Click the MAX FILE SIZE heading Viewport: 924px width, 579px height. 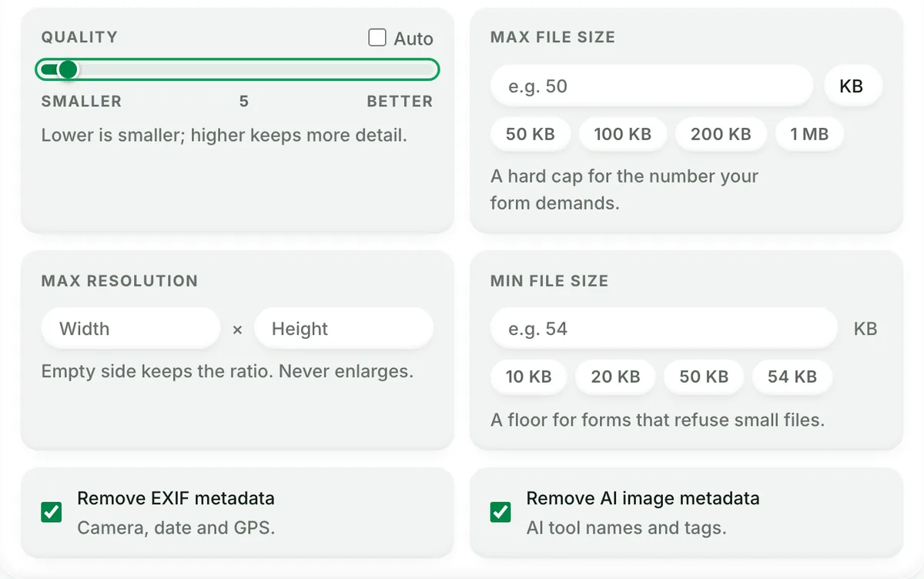[553, 37]
